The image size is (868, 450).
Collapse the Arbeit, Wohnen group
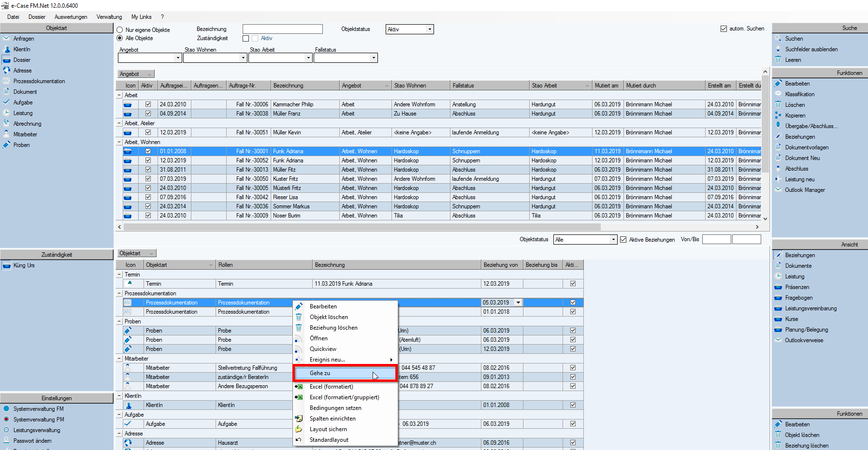(119, 142)
